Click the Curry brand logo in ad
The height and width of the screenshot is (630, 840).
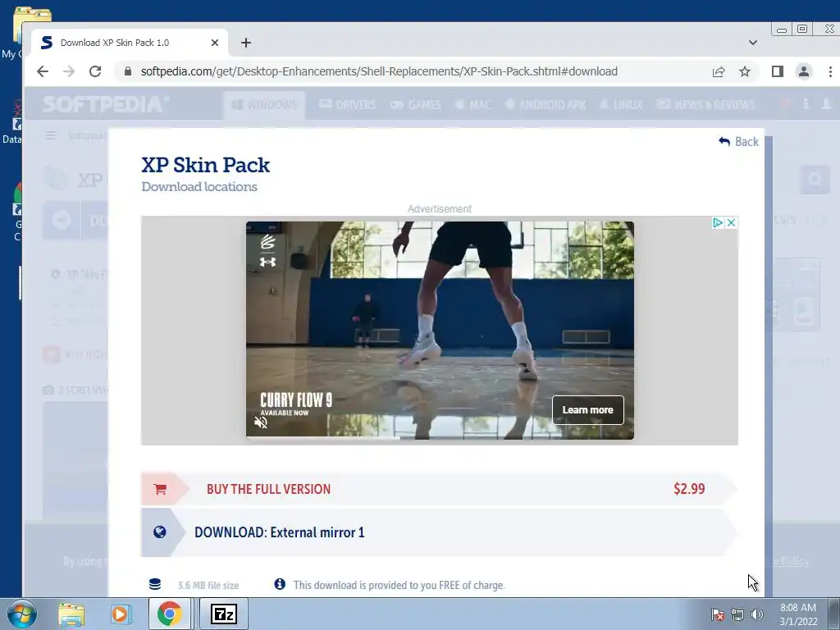pos(267,242)
